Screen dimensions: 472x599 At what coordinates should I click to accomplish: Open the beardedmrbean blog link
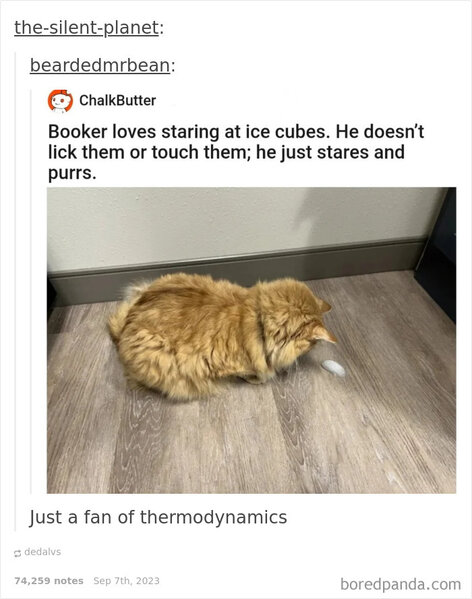100,65
